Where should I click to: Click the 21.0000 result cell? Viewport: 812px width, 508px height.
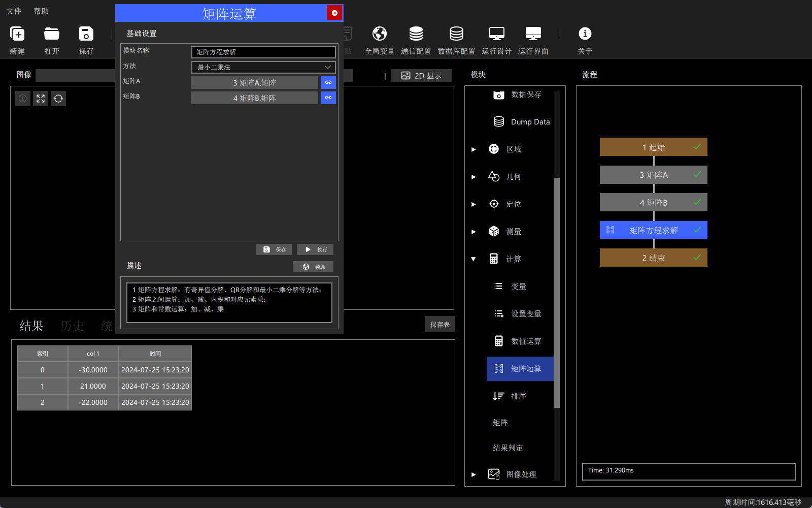[x=93, y=386]
